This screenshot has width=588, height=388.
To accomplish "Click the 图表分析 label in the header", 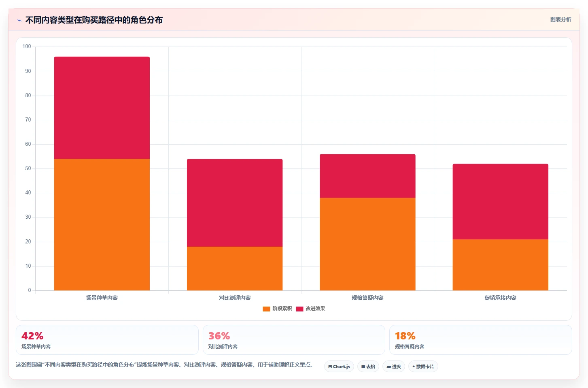I will coord(560,19).
